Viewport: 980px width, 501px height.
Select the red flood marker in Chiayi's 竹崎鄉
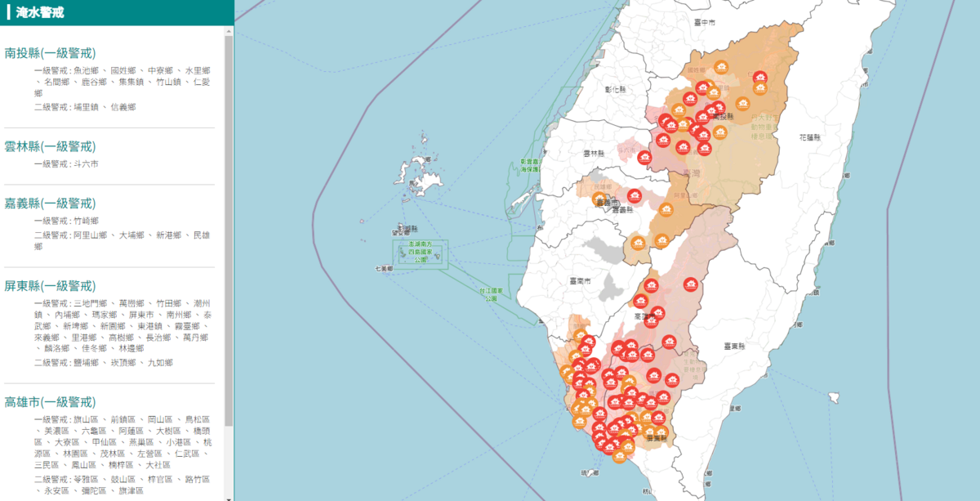point(634,196)
